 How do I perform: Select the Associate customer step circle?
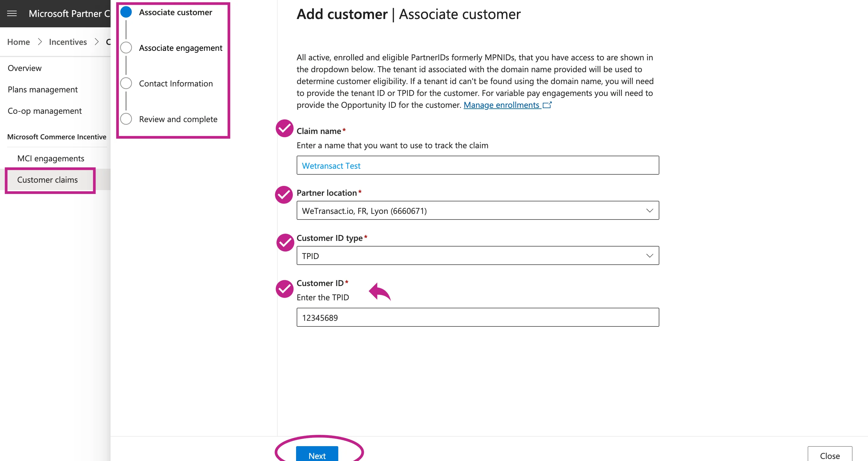126,12
